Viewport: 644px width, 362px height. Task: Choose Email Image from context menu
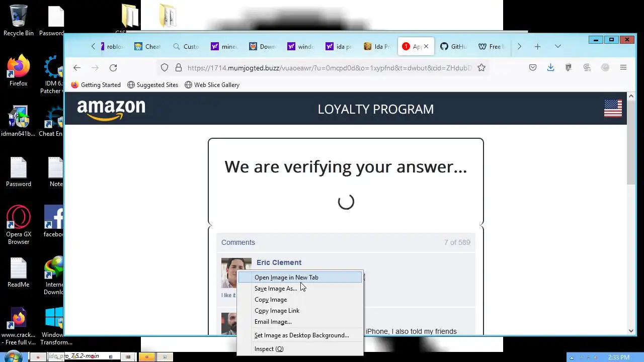click(x=300, y=322)
